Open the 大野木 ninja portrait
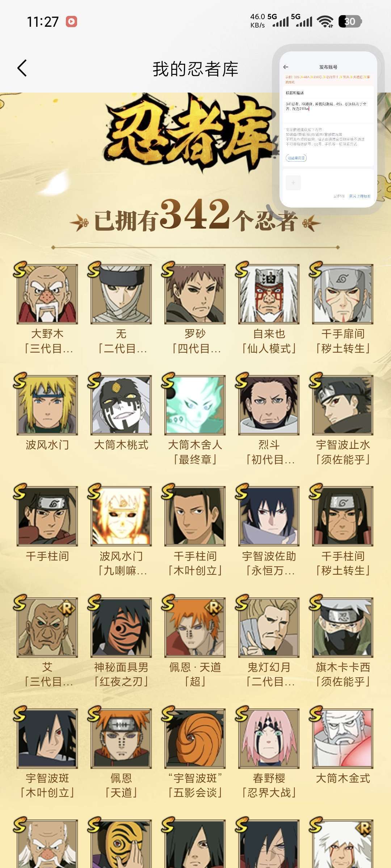This screenshot has width=391, height=868. point(47,294)
